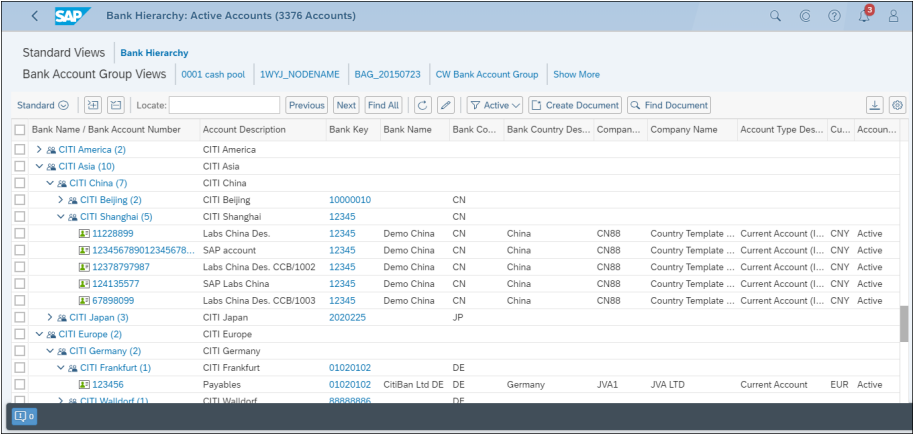
Task: Click the Next locate button
Action: pos(346,105)
